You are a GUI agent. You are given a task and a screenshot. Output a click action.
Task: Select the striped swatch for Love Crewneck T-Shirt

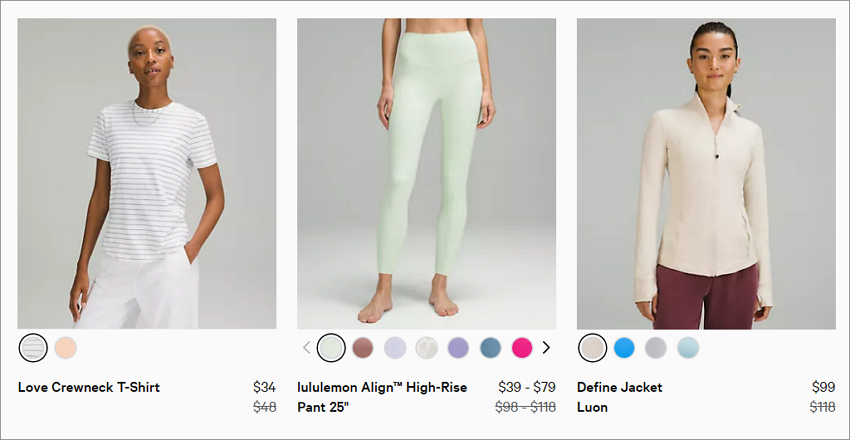[x=33, y=347]
